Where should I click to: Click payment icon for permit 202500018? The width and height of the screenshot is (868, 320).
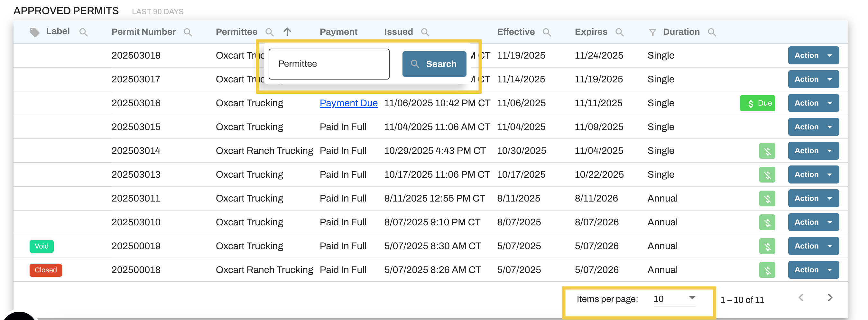pyautogui.click(x=767, y=270)
